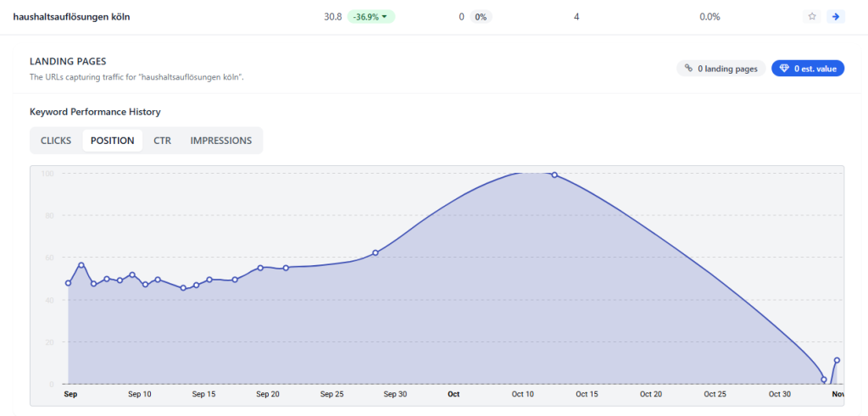The width and height of the screenshot is (868, 416).
Task: Click the data point at Sep 20
Action: click(260, 268)
